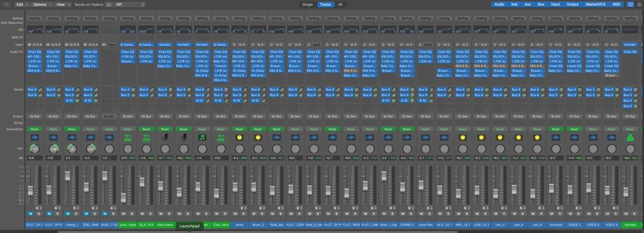The width and height of the screenshot is (644, 233).
Task: Open piano icon of main piano channel
Action: point(165,138)
